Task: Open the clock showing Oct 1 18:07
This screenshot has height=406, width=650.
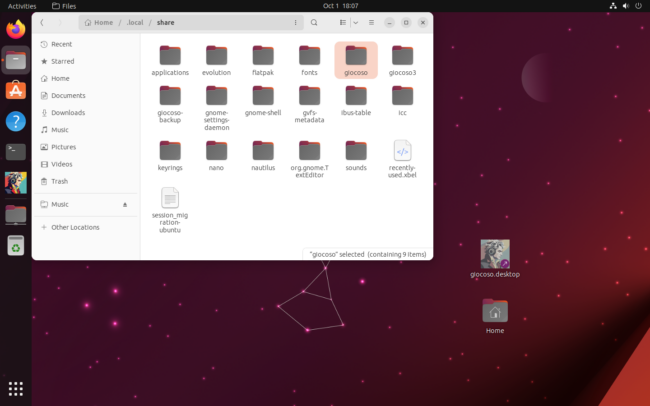Action: (x=340, y=6)
